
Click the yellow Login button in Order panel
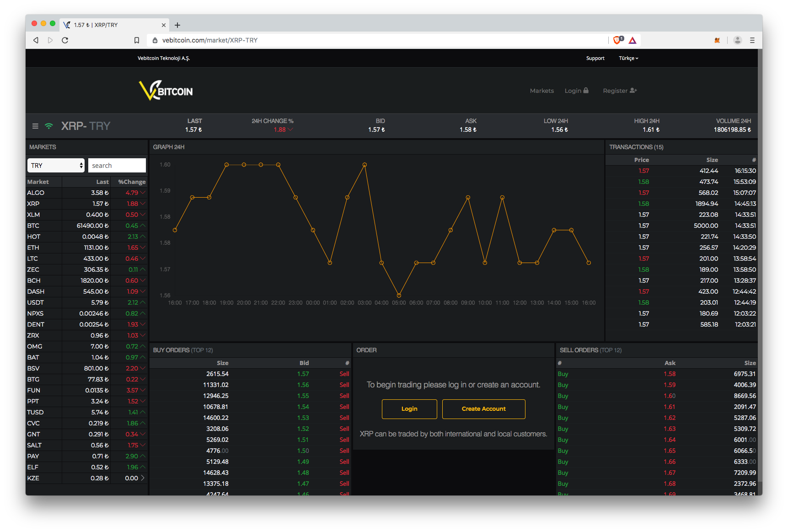pos(409,409)
